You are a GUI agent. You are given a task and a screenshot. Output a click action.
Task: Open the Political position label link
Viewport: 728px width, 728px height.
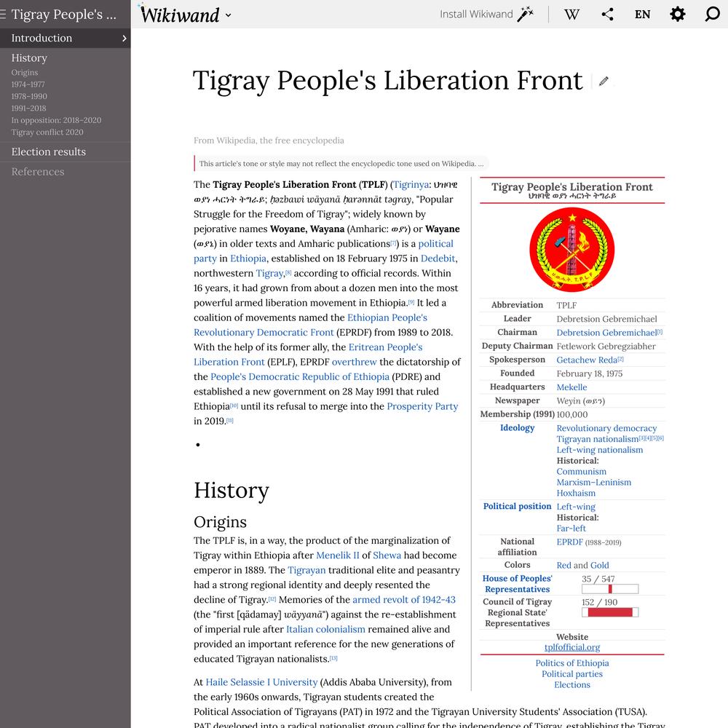click(517, 506)
